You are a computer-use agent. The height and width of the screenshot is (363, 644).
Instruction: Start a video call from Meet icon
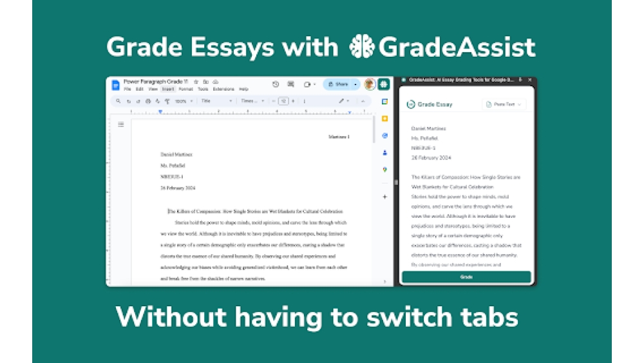click(x=307, y=84)
